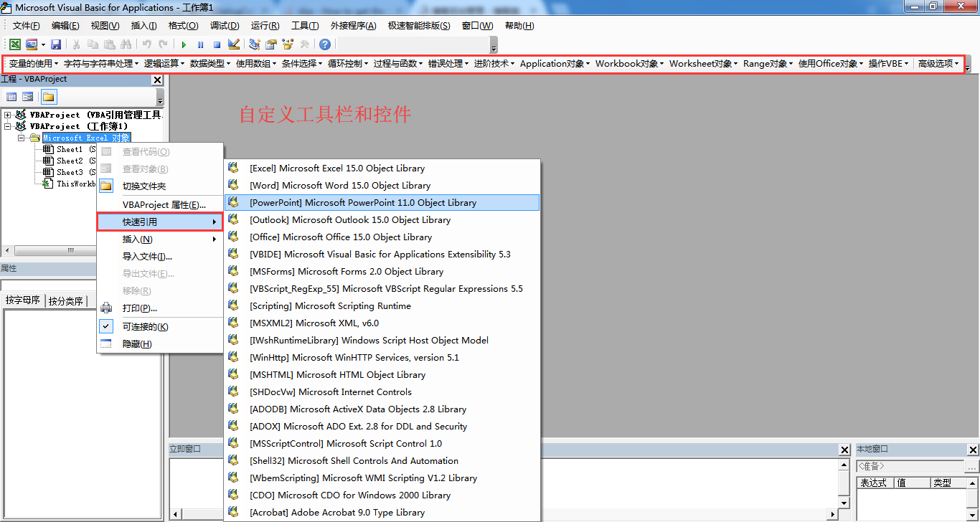Viewport: 980px width, 522px height.
Task: Open the 文件(F) menu
Action: tap(27, 26)
